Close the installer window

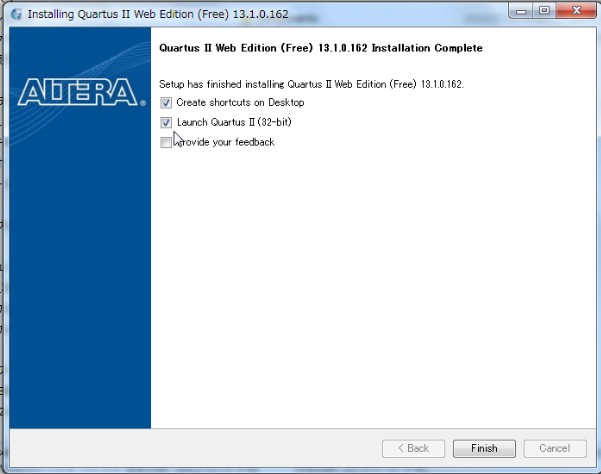tap(576, 11)
